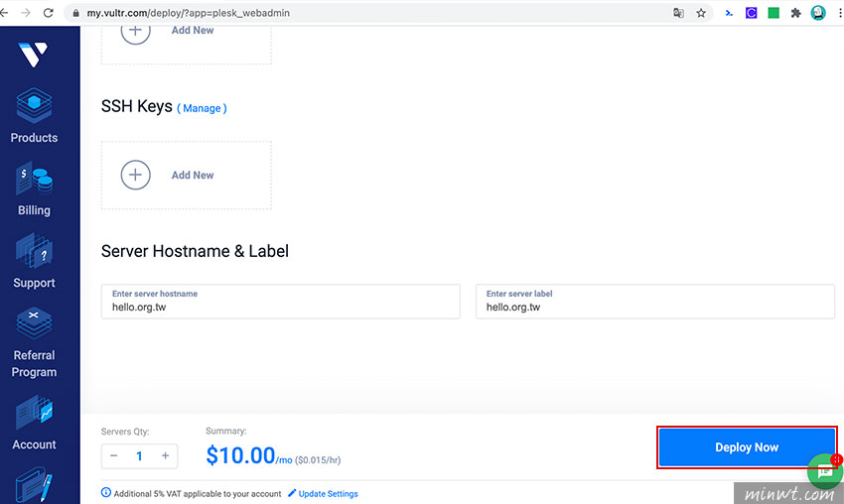Focus the server hostname field
Image resolution: width=844 pixels, height=504 pixels.
tap(280, 302)
